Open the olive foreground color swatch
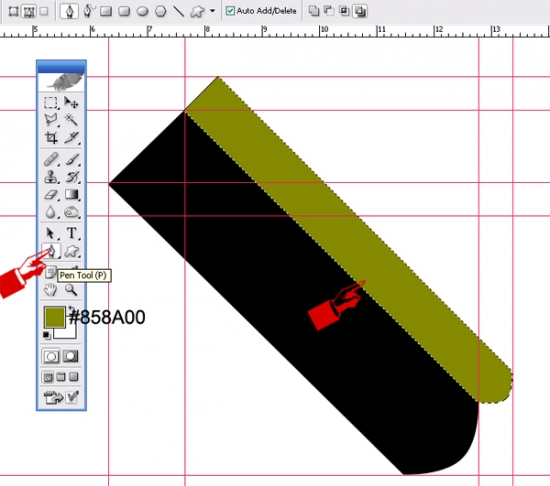Image resolution: width=550 pixels, height=486 pixels. (54, 317)
